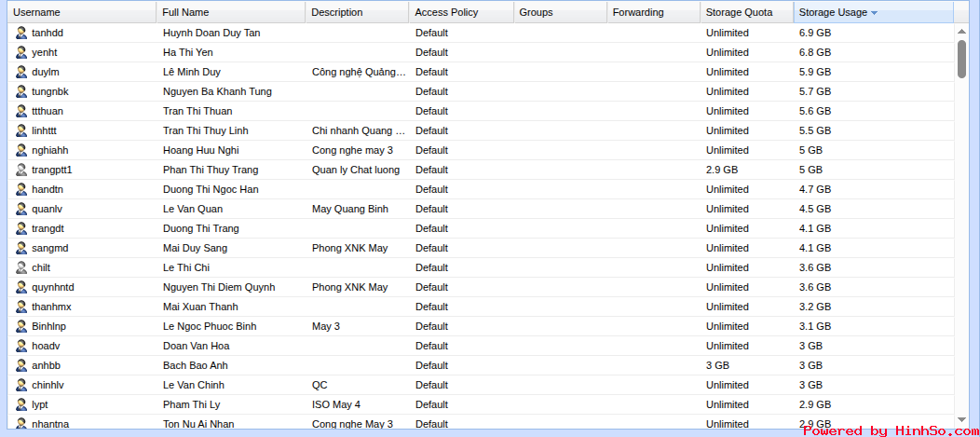Click the vertical scrollbar thumb
The height and width of the screenshot is (437, 980).
(x=961, y=58)
